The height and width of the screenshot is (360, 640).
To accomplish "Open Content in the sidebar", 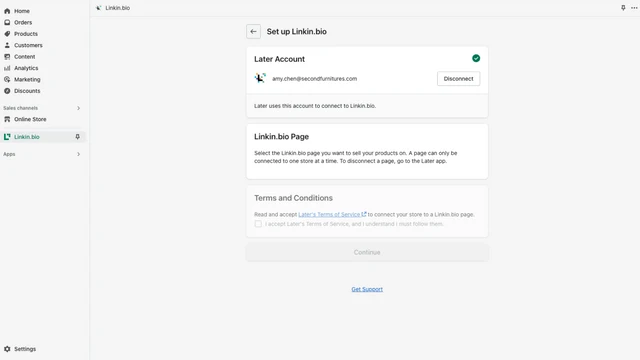I will (24, 57).
